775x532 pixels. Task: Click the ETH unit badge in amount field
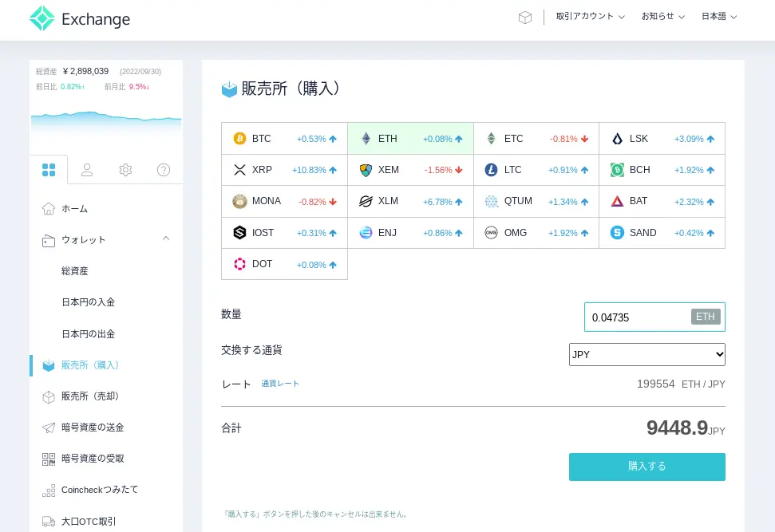706,317
